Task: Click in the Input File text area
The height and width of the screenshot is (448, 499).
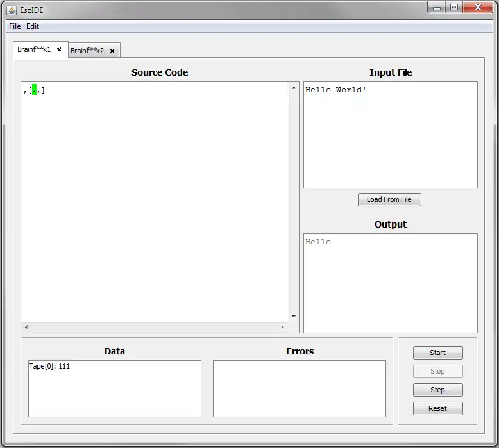Action: coord(391,135)
